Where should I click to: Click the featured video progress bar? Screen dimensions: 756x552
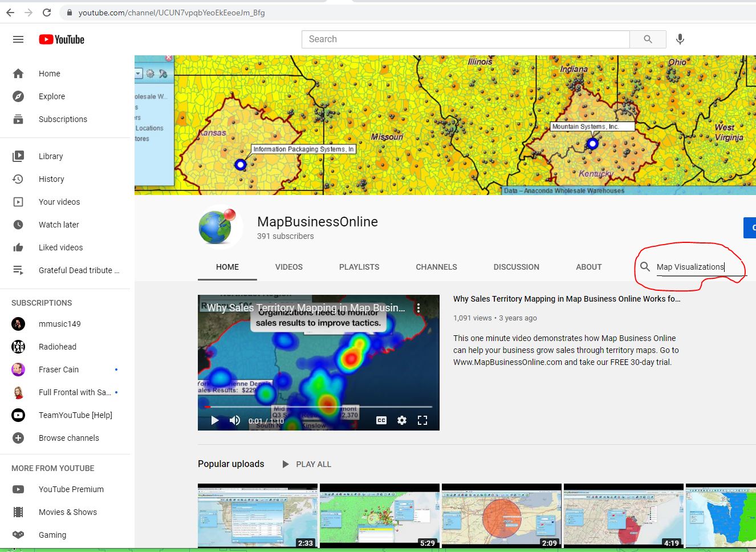318,407
